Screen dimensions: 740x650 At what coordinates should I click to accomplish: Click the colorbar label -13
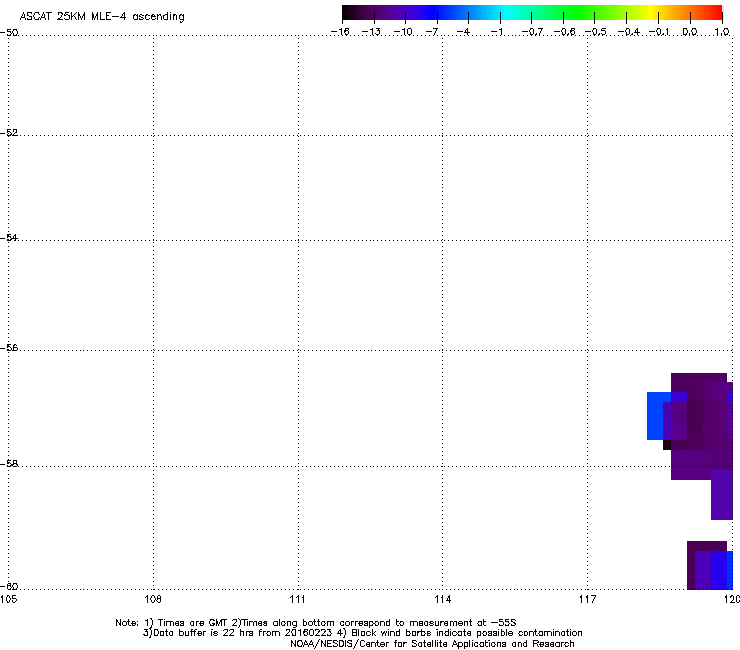pyautogui.click(x=371, y=32)
